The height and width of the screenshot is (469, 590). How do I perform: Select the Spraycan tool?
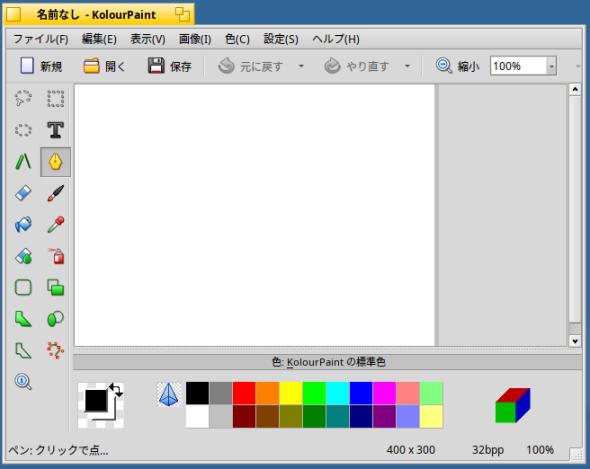(55, 256)
